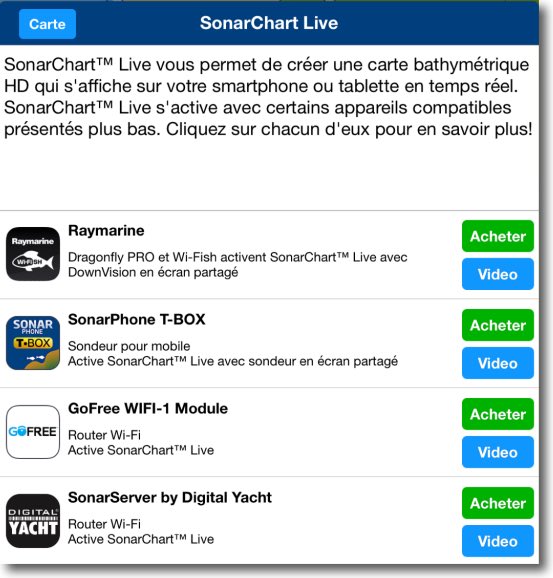Tap the Dragonfly PRO and Wi-Fish description
Image resolution: width=553 pixels, height=578 pixels.
(237, 265)
